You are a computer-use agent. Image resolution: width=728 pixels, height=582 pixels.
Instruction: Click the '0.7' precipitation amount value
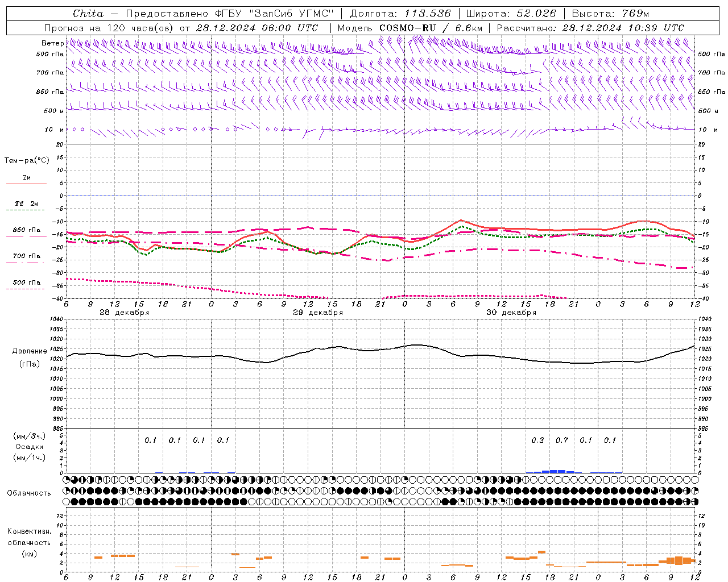pos(562,440)
